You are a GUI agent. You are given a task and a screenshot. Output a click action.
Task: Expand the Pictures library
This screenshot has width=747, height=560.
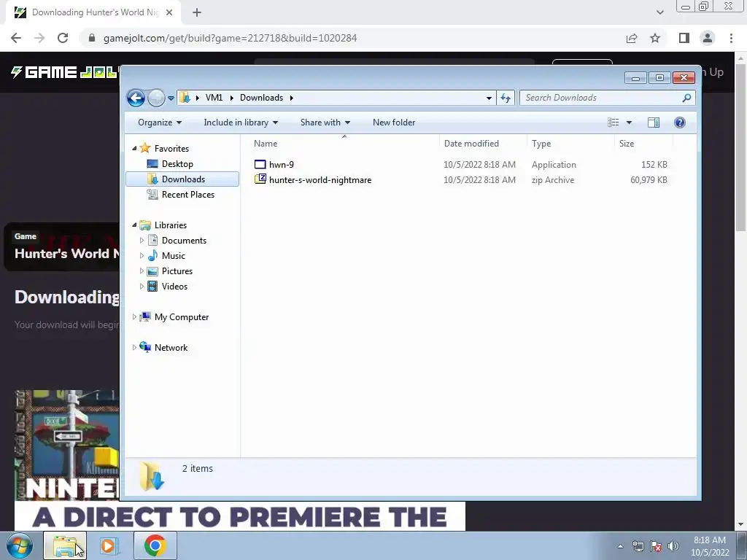tap(142, 271)
